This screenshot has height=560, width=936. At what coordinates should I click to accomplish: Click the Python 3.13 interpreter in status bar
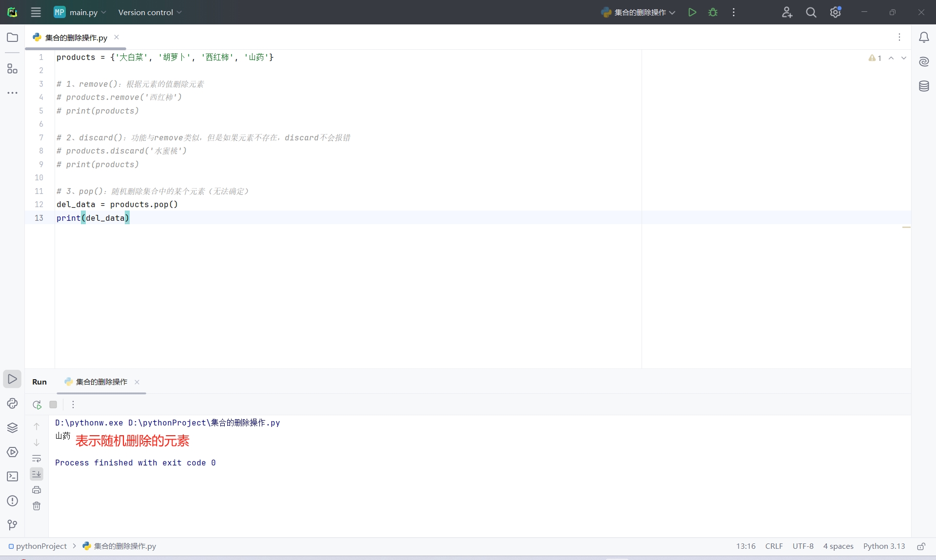coord(884,546)
